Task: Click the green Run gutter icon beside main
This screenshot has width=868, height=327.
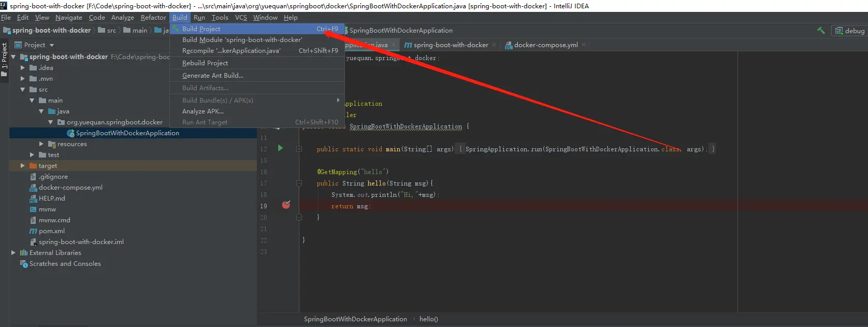Action: coord(280,148)
